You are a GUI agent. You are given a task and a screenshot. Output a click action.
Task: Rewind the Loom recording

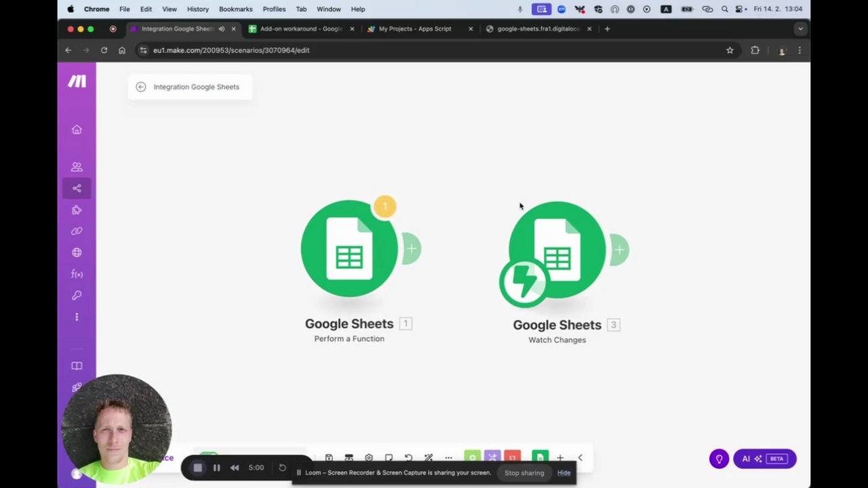[235, 468]
